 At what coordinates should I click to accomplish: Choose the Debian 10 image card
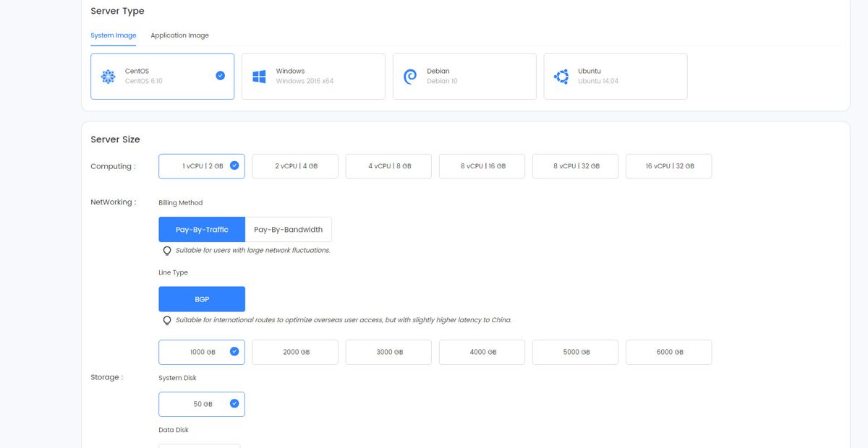click(464, 77)
